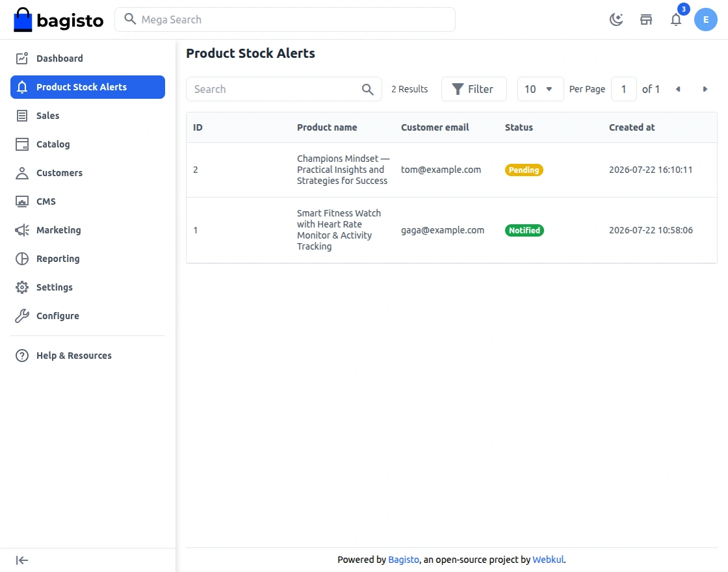
Task: Open the Reporting menu label
Action: tap(58, 259)
